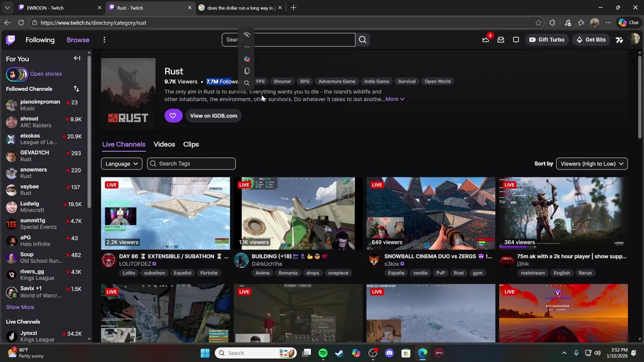Select Ludwig in followed channels

pyautogui.click(x=44, y=207)
